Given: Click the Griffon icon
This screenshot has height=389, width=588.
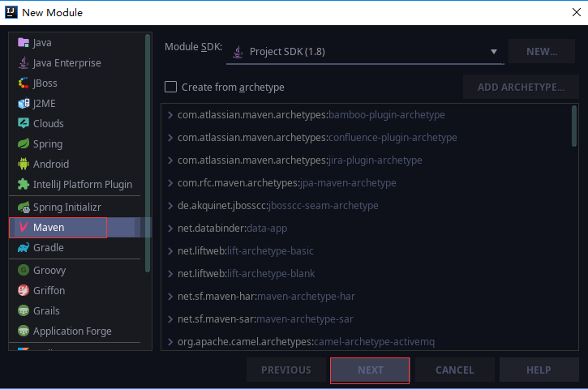Looking at the screenshot, I should 24,290.
